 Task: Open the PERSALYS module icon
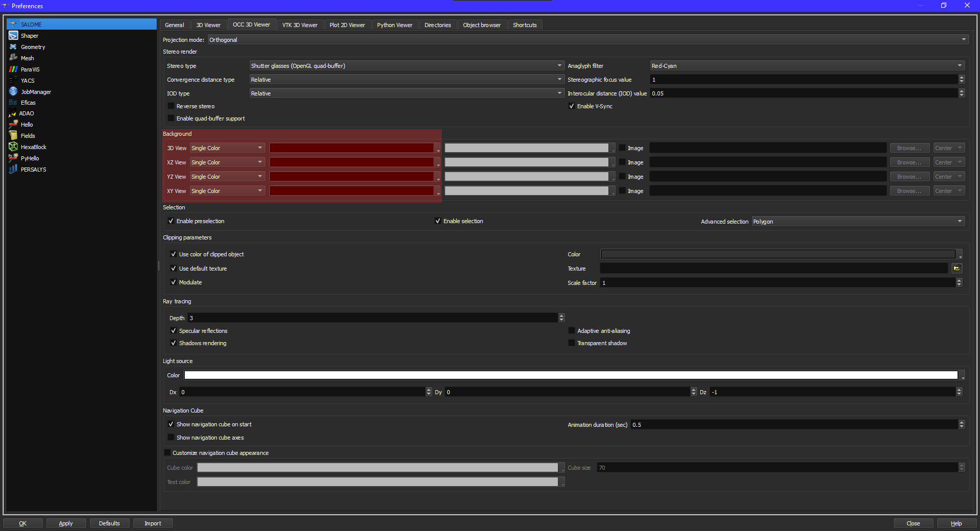(13, 169)
